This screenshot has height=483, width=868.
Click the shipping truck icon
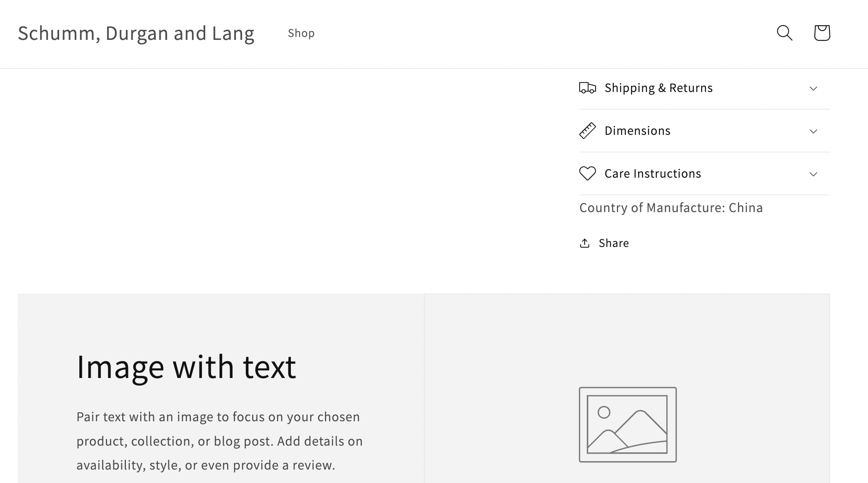click(587, 88)
